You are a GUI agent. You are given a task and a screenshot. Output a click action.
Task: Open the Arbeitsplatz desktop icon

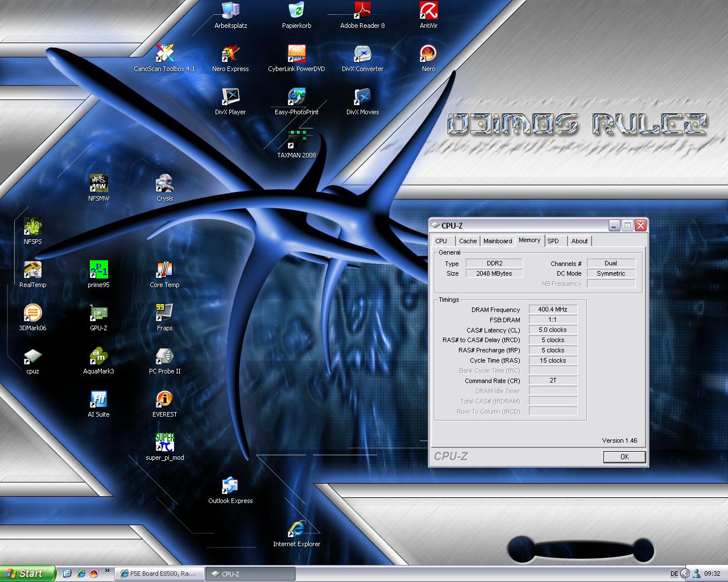click(230, 15)
